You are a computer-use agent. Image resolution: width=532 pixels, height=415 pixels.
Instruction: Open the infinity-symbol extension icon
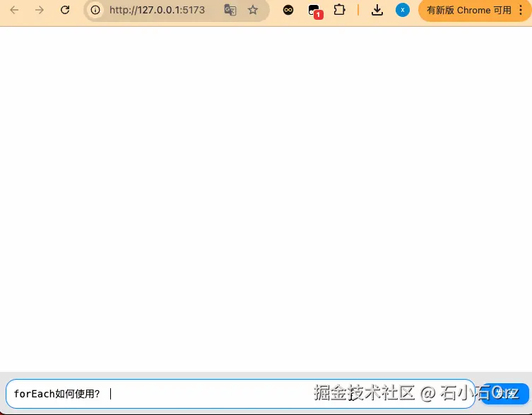tap(288, 10)
